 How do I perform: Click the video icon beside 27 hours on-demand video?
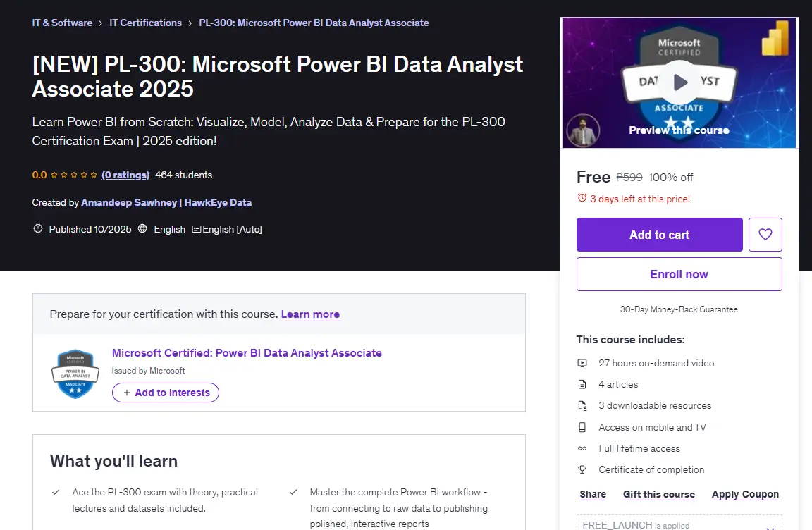(582, 364)
